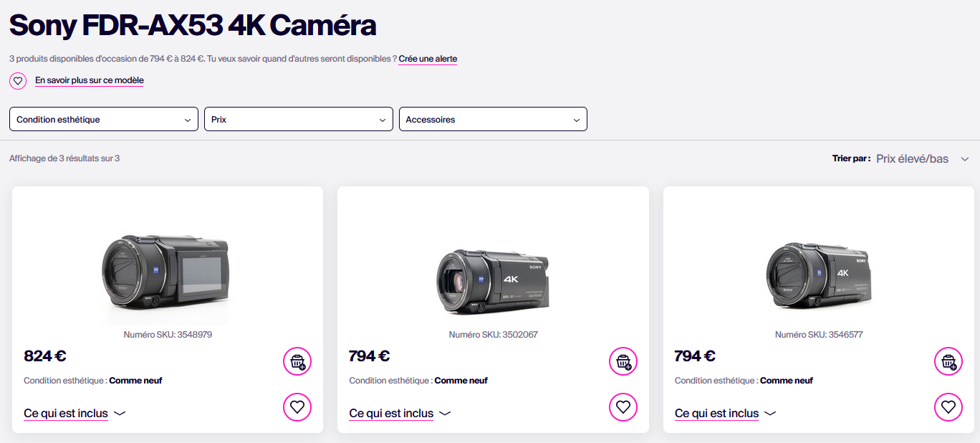Open the Condition esthétique filter dropdown
This screenshot has width=980, height=443.
pos(104,120)
